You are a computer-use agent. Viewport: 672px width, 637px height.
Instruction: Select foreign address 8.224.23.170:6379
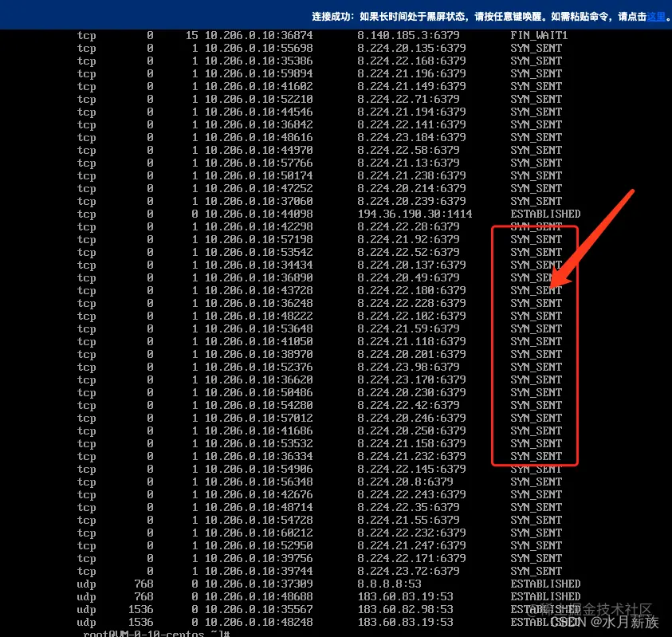412,379
